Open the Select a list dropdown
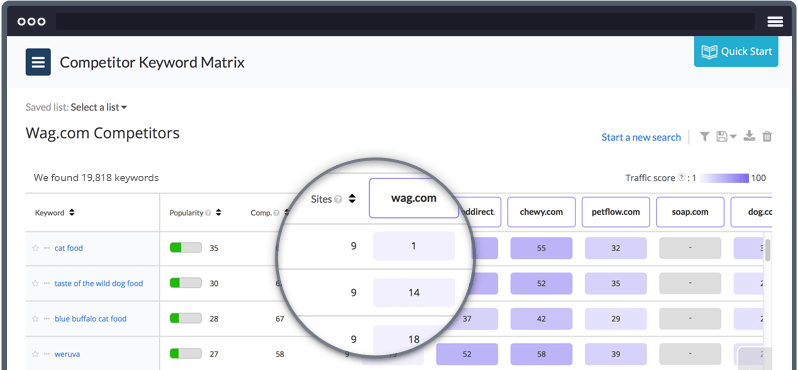Image resolution: width=798 pixels, height=370 pixels. coord(99,107)
